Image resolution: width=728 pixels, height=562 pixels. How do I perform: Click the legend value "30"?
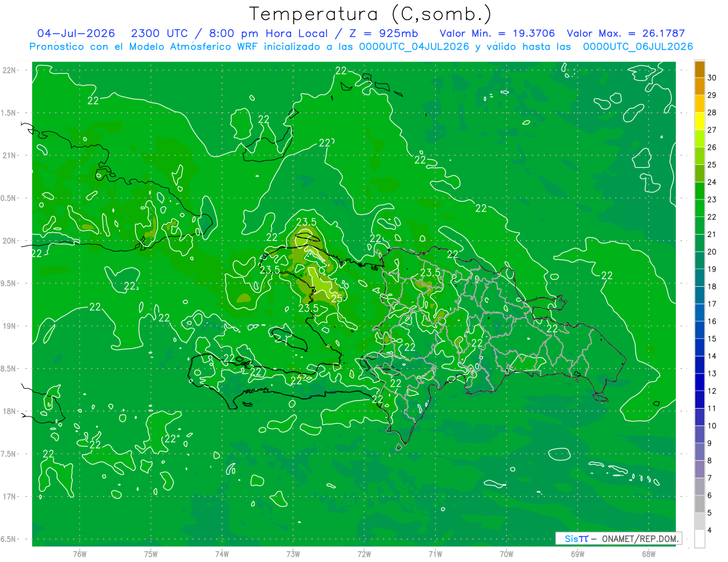712,78
